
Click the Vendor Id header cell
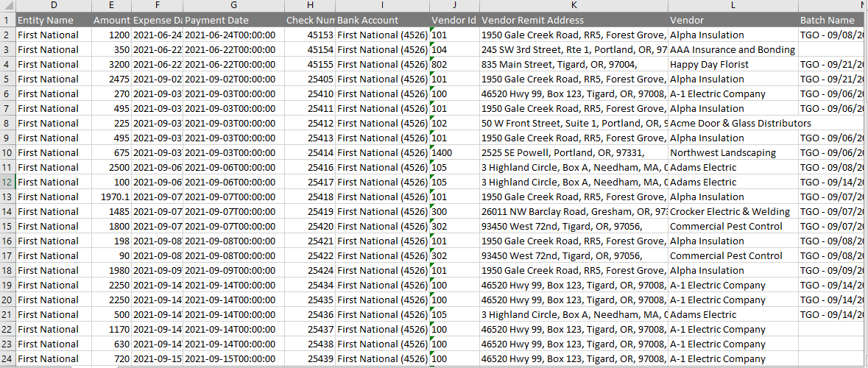[x=455, y=20]
